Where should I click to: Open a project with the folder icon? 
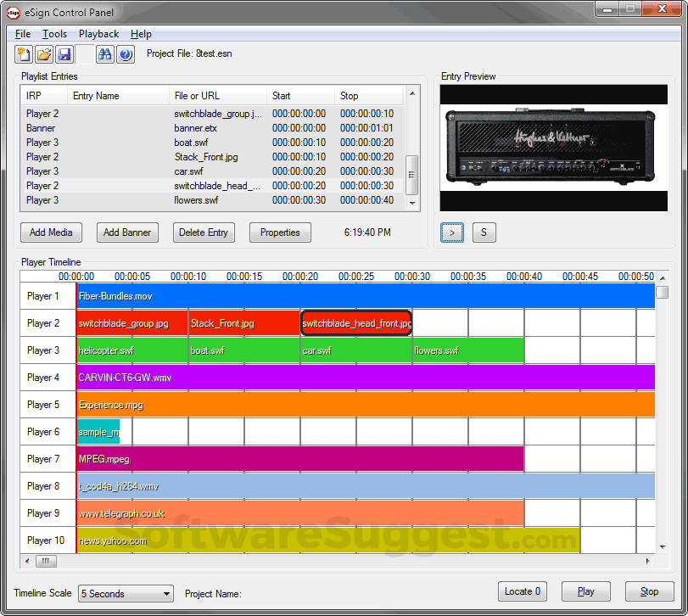coord(44,54)
